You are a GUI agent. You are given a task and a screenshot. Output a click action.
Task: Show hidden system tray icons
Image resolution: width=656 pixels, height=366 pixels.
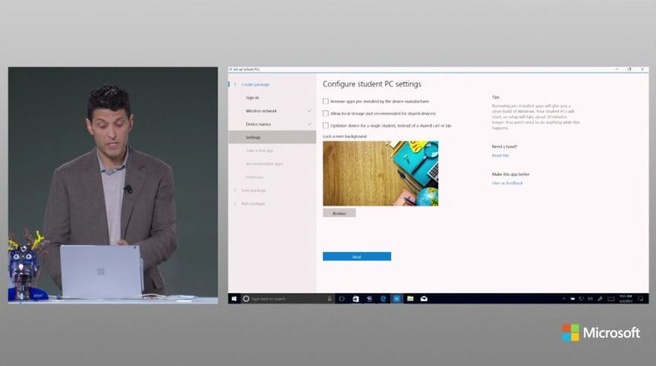[564, 299]
